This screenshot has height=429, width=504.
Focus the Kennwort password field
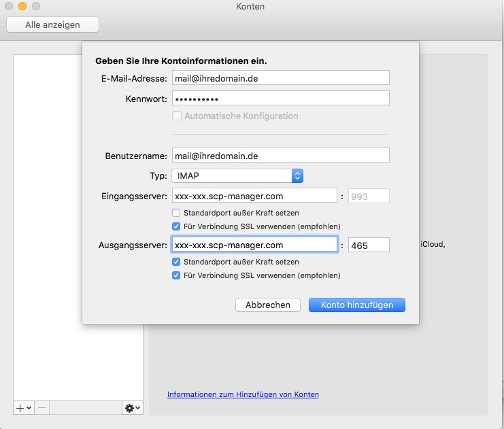(280, 99)
